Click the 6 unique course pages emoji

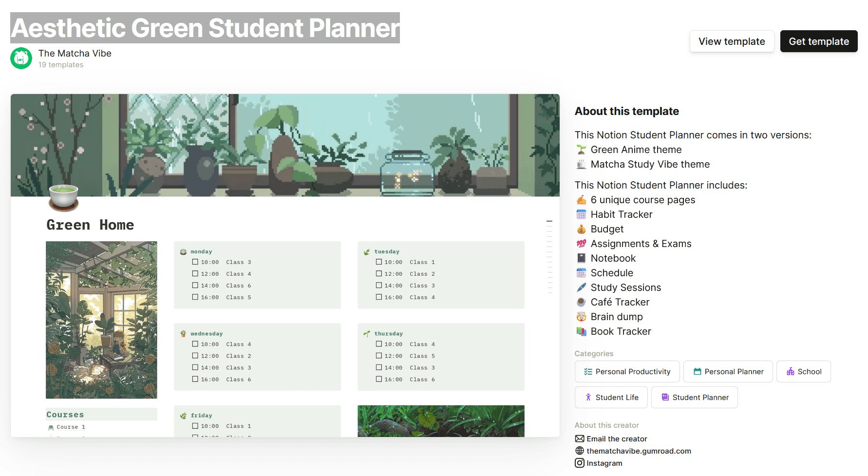(581, 200)
